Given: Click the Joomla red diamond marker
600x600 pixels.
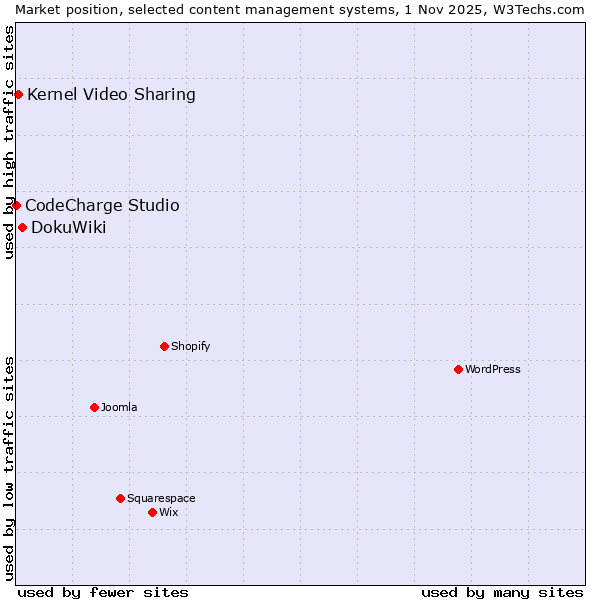Looking at the screenshot, I should click(94, 407).
